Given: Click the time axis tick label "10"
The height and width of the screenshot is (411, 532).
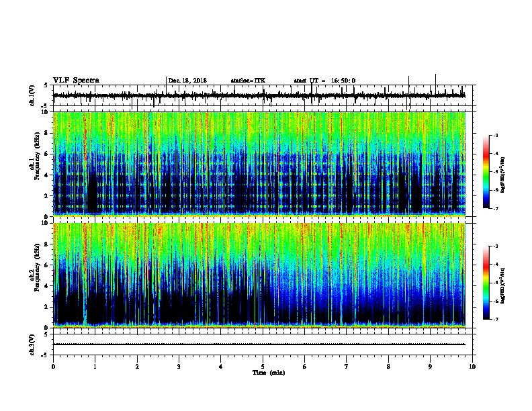Looking at the screenshot, I should [472, 367].
